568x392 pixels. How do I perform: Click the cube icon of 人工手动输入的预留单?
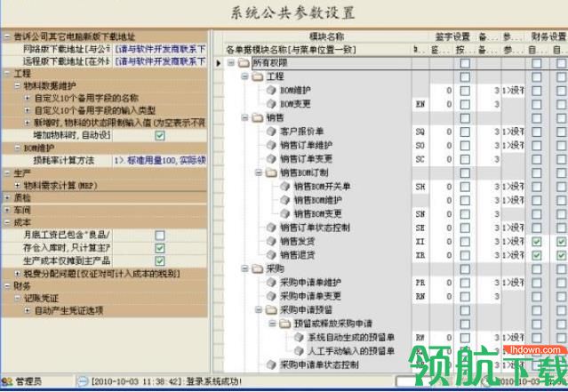(x=299, y=351)
